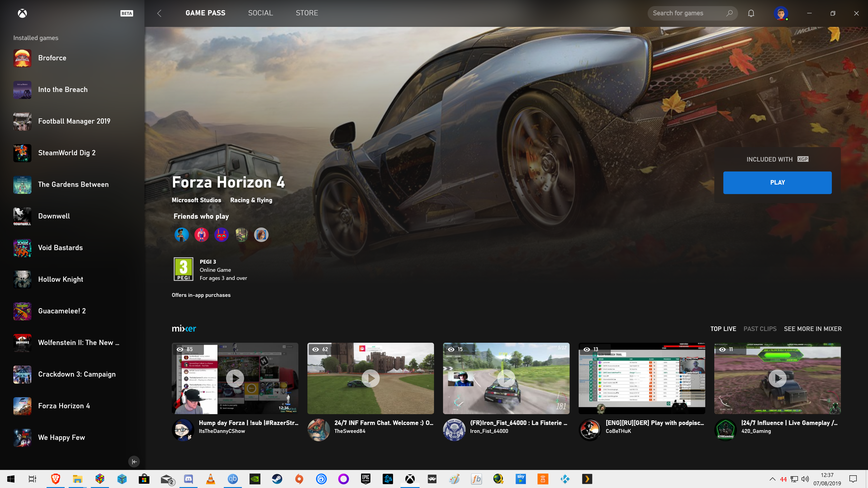Click the Microsoft Studios publisher link

[196, 200]
